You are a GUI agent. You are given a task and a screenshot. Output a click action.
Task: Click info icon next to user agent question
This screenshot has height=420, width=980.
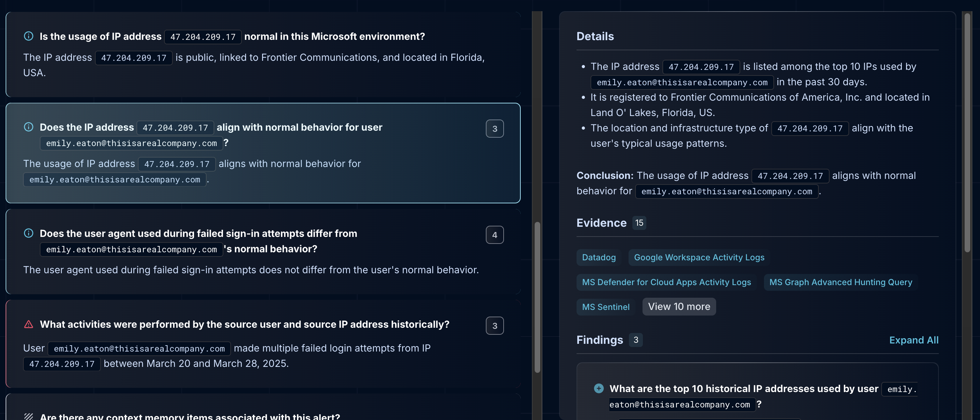click(x=29, y=233)
